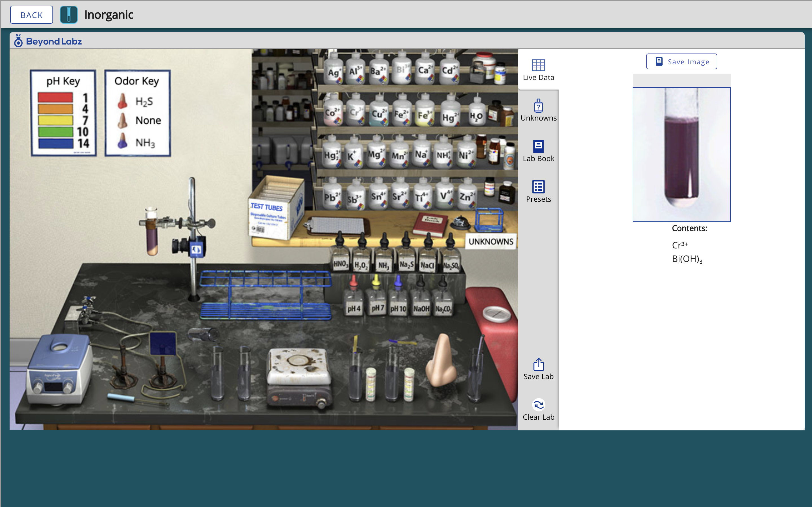This screenshot has width=812, height=507.
Task: Click the Save Lab icon
Action: (538, 368)
